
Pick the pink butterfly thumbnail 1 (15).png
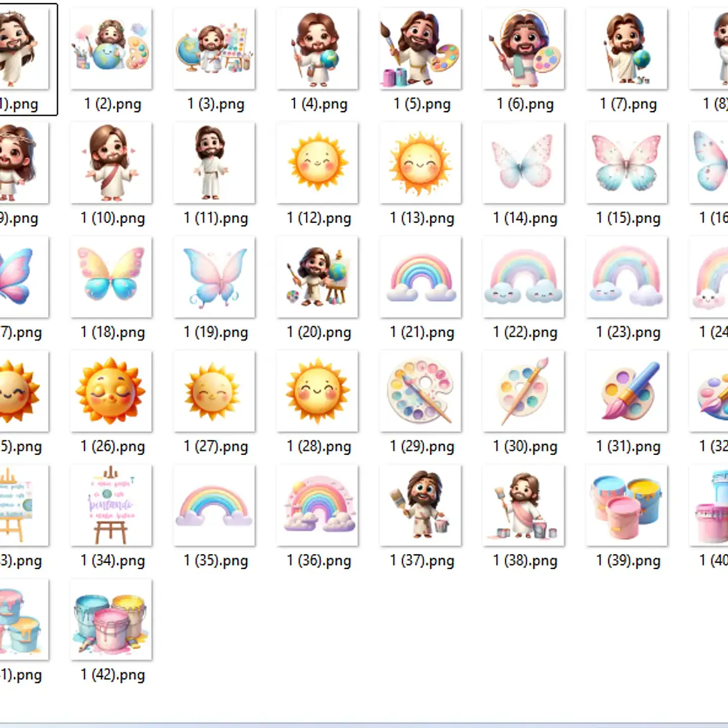point(626,163)
